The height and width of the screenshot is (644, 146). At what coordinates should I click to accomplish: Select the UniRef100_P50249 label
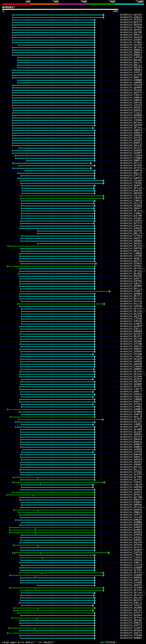click(x=131, y=85)
